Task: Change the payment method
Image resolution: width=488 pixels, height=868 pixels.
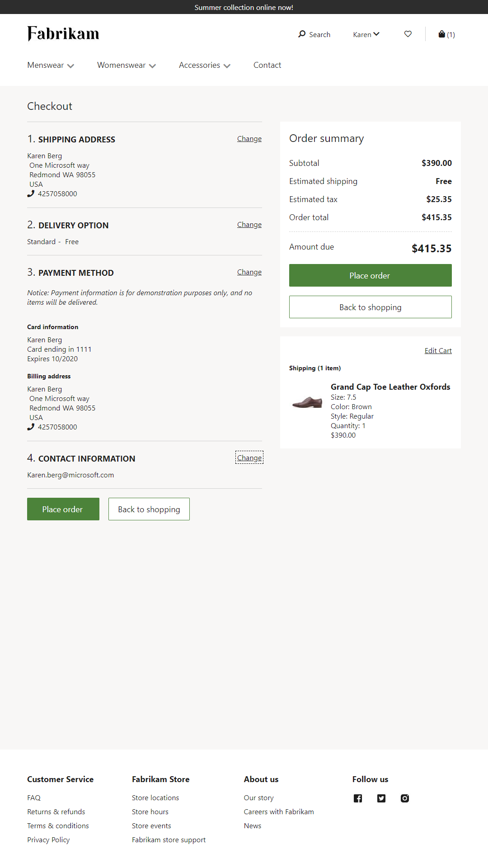Action: tap(249, 272)
